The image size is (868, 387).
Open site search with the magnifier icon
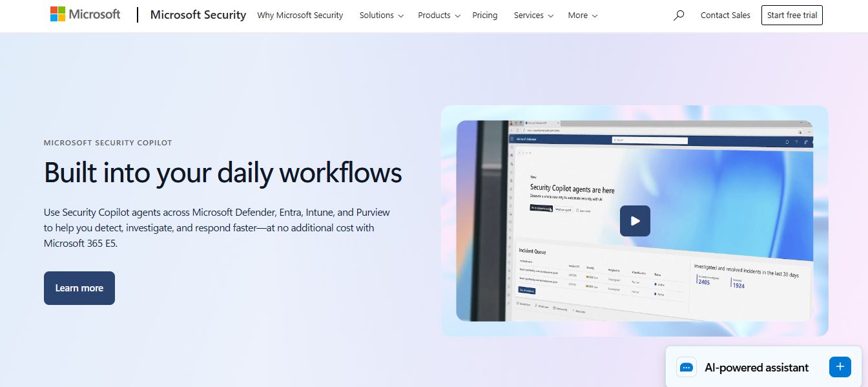(x=678, y=16)
